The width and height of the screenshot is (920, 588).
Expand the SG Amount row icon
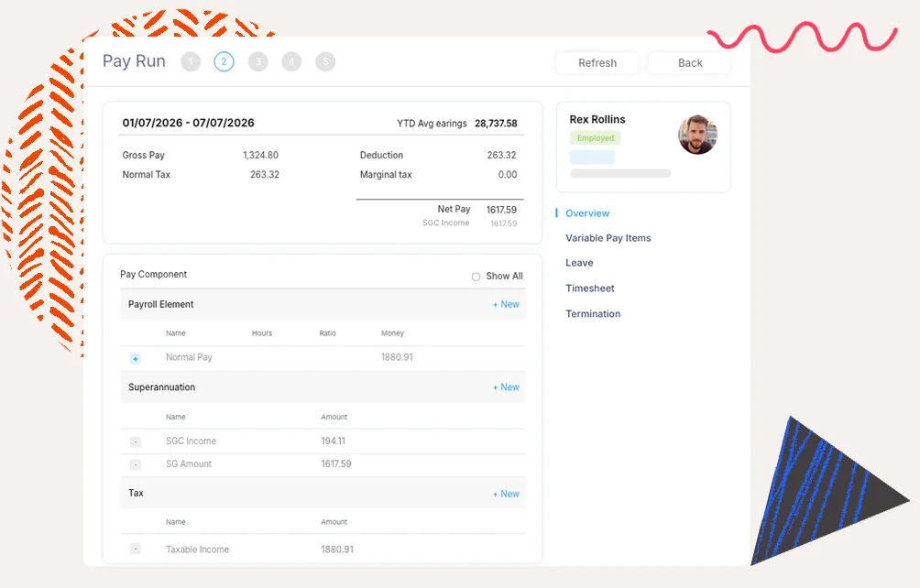136,464
